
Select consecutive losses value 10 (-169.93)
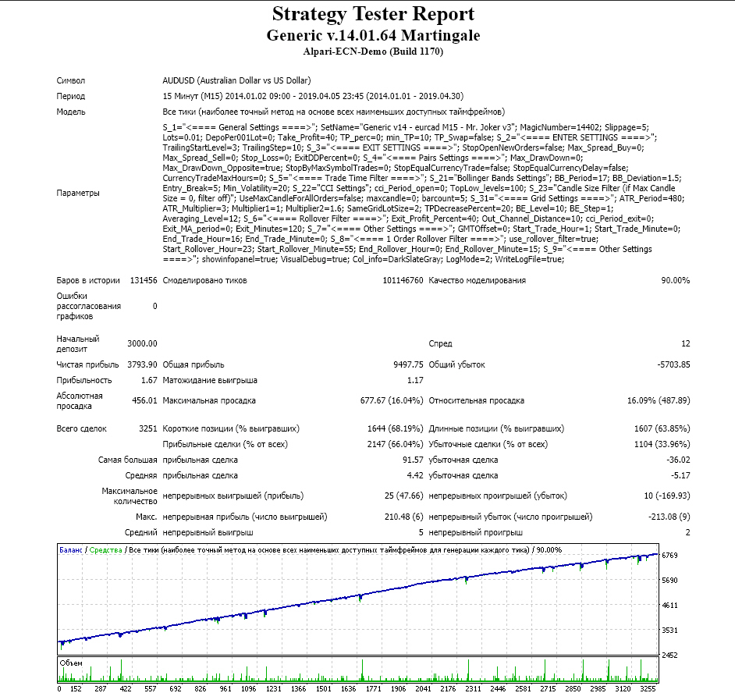coord(667,496)
